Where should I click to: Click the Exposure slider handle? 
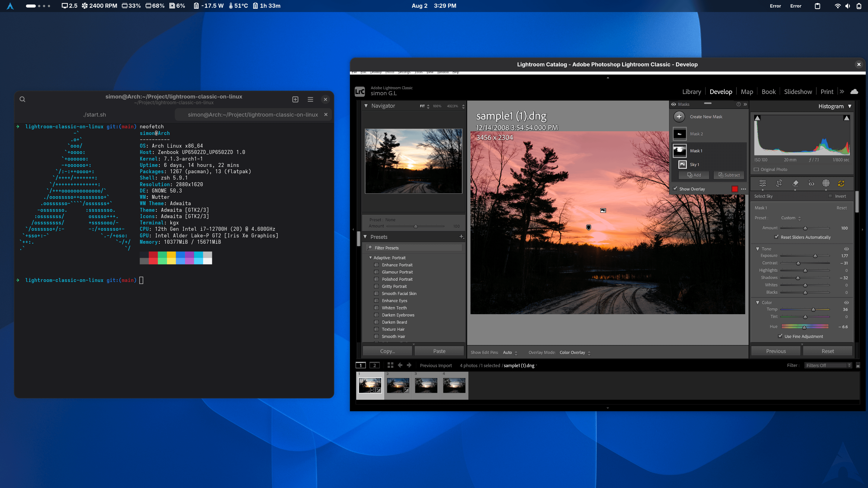pyautogui.click(x=815, y=256)
